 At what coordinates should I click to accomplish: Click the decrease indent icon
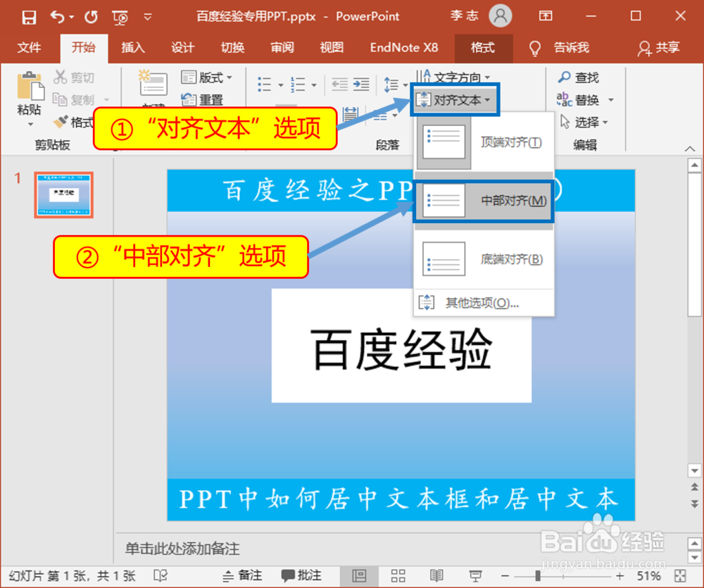(x=340, y=84)
